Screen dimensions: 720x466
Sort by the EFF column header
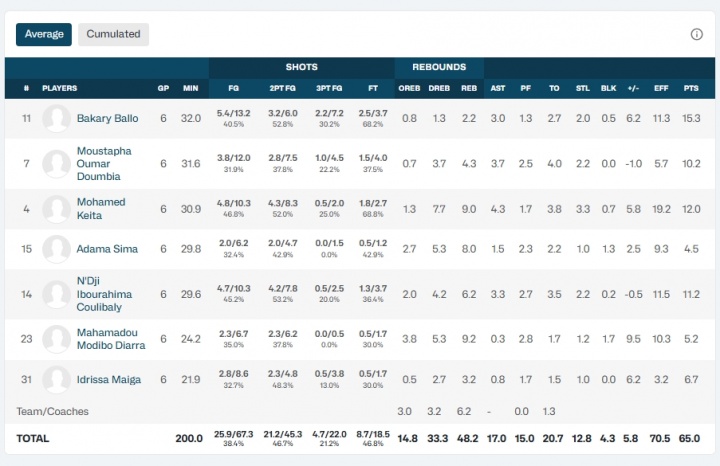(661, 88)
